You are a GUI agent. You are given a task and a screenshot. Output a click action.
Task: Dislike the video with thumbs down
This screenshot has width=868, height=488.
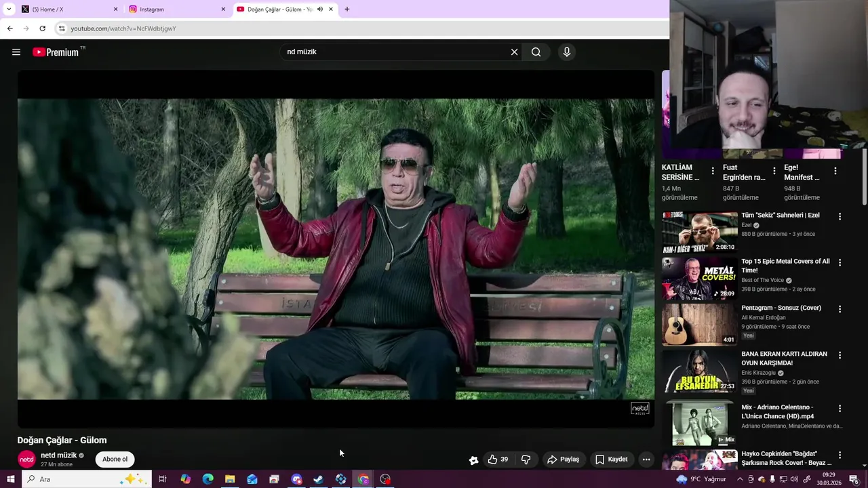pyautogui.click(x=526, y=460)
